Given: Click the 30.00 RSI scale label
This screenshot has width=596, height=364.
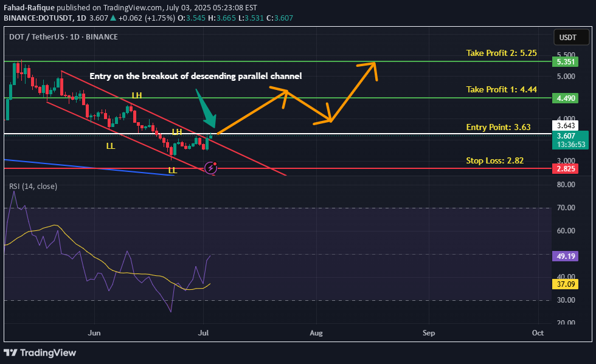Looking at the screenshot, I should pyautogui.click(x=566, y=300).
